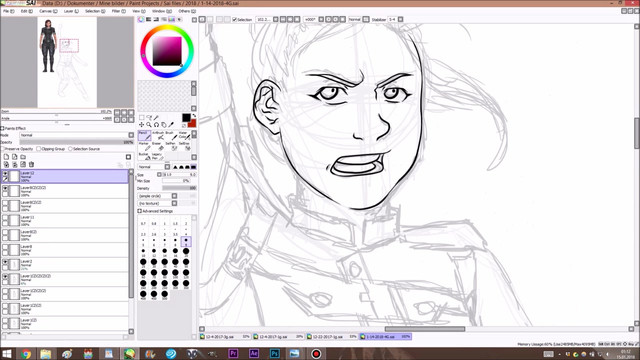Image resolution: width=640 pixels, height=360 pixels.
Task: Show the swatches panel icon
Action: pyautogui.click(x=171, y=19)
